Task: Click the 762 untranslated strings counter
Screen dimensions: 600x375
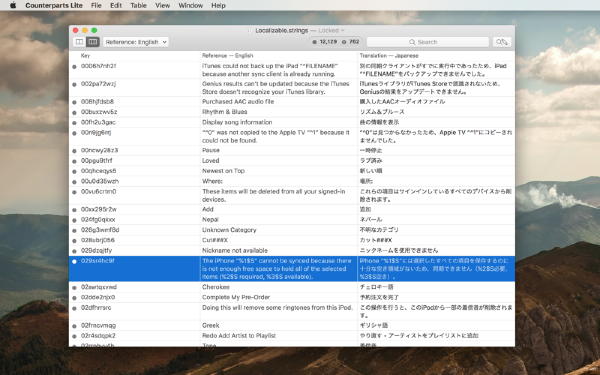Action: pos(350,42)
